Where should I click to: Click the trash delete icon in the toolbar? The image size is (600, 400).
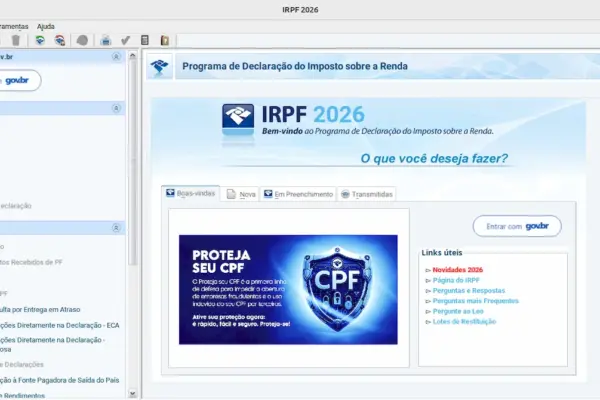click(16, 40)
